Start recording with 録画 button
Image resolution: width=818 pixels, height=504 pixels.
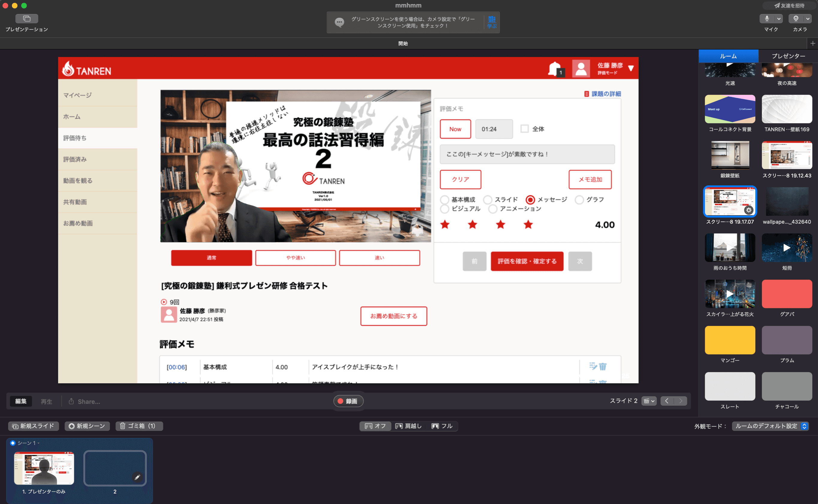point(348,401)
